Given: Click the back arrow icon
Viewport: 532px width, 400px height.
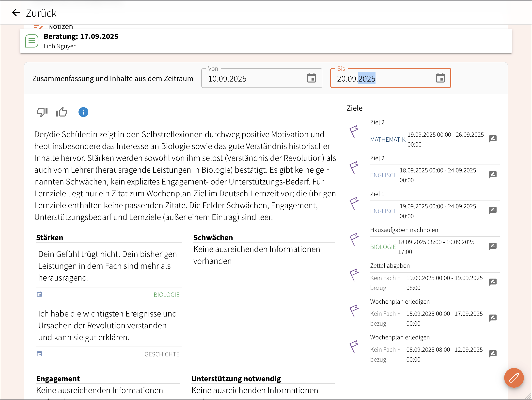Looking at the screenshot, I should click(16, 12).
